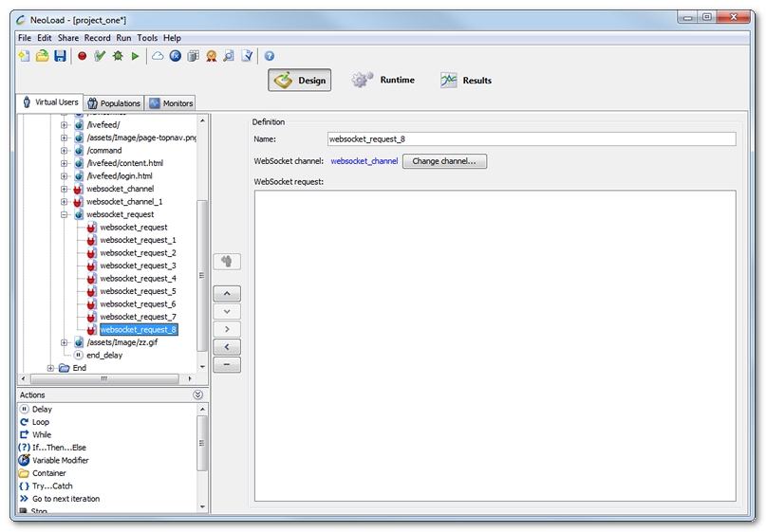The height and width of the screenshot is (532, 766).
Task: Click the check virtual user checkmark icon
Action: click(100, 57)
